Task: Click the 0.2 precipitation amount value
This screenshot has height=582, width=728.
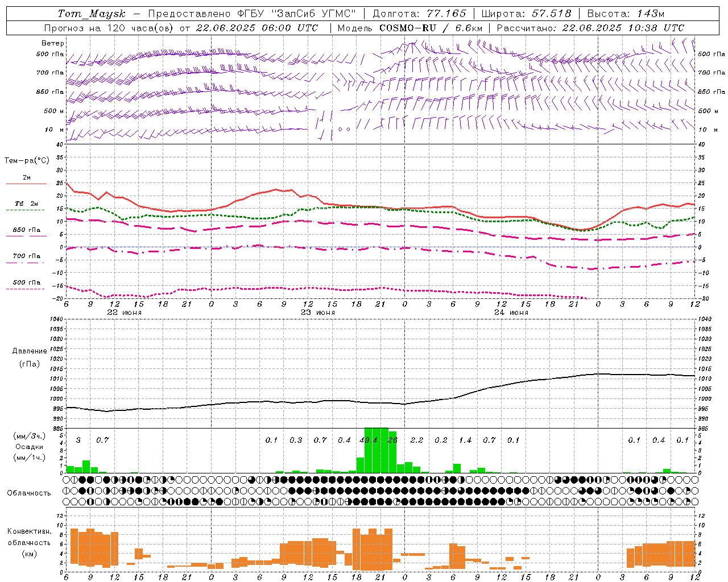Action: [441, 440]
